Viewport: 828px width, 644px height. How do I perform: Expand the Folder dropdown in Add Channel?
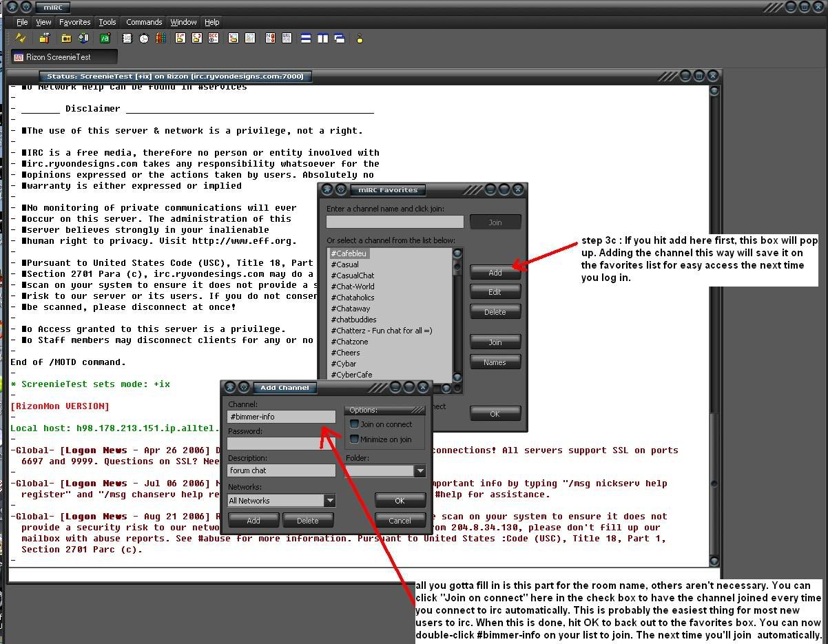420,471
